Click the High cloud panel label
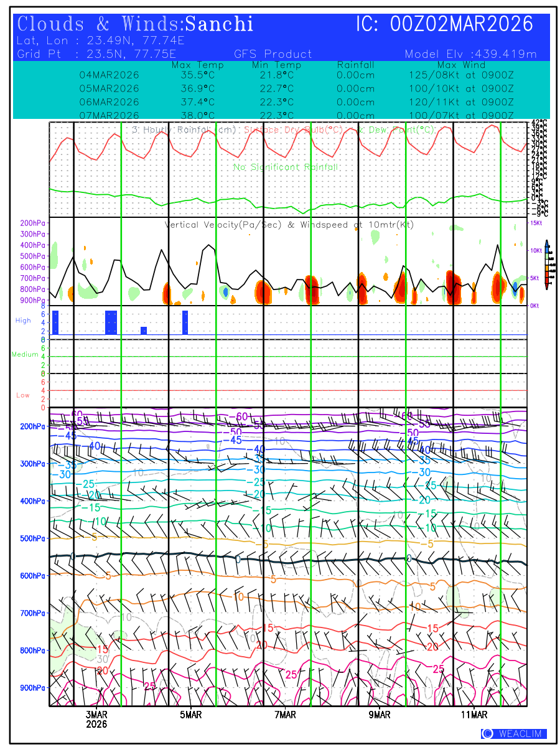Viewport: 560px width, 747px height. coord(23,320)
